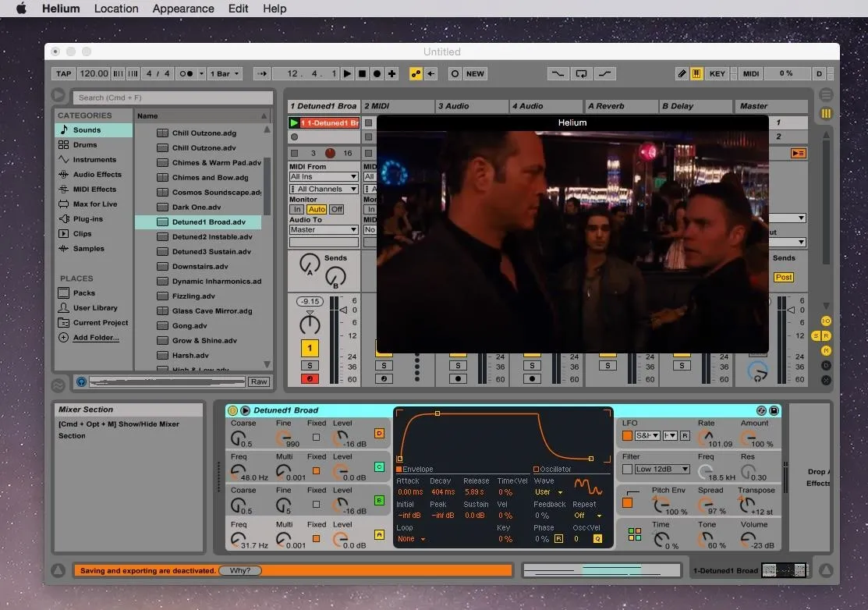Open the 1 Bar quantization dropdown
This screenshot has height=610, width=868.
pyautogui.click(x=225, y=73)
